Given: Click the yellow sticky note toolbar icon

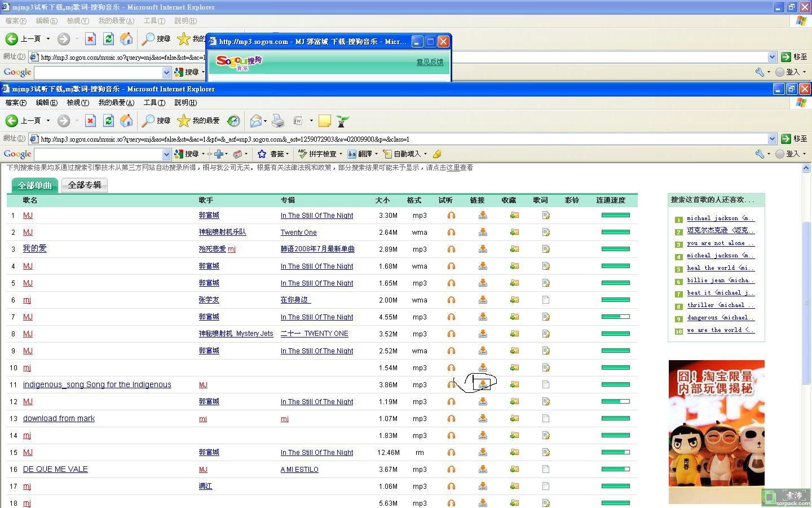Looking at the screenshot, I should click(x=324, y=121).
